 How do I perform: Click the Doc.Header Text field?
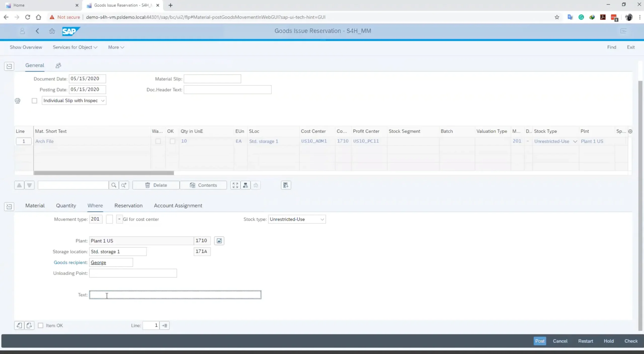[227, 90]
